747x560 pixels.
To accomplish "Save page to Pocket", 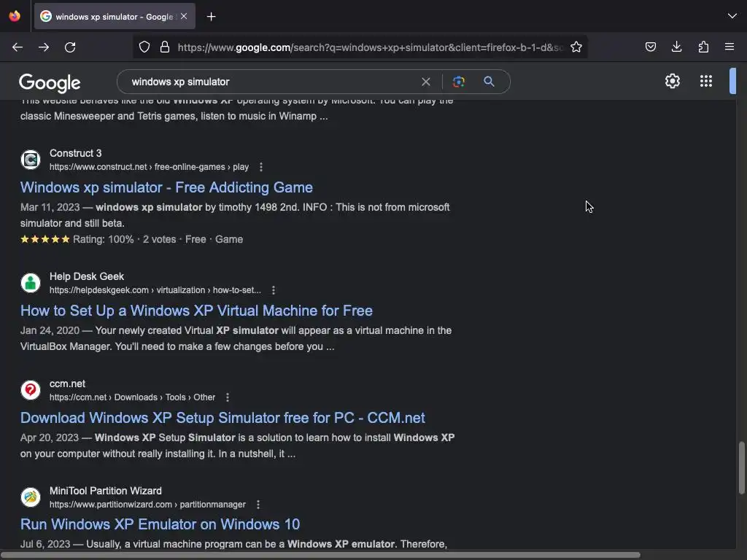I will [x=651, y=47].
